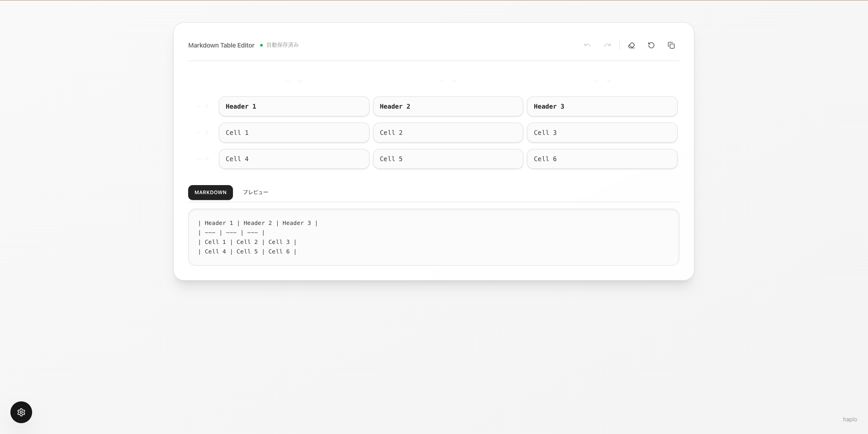
Task: Click the redo arrow icon
Action: [607, 45]
